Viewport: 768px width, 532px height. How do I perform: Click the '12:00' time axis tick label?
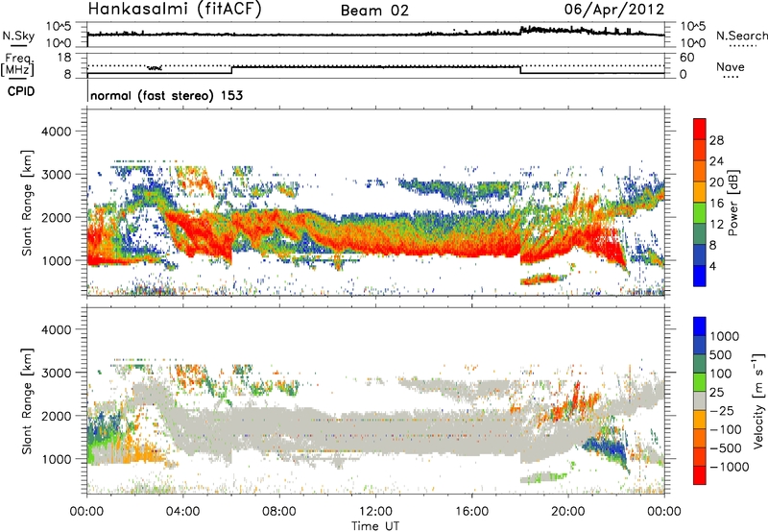375,512
